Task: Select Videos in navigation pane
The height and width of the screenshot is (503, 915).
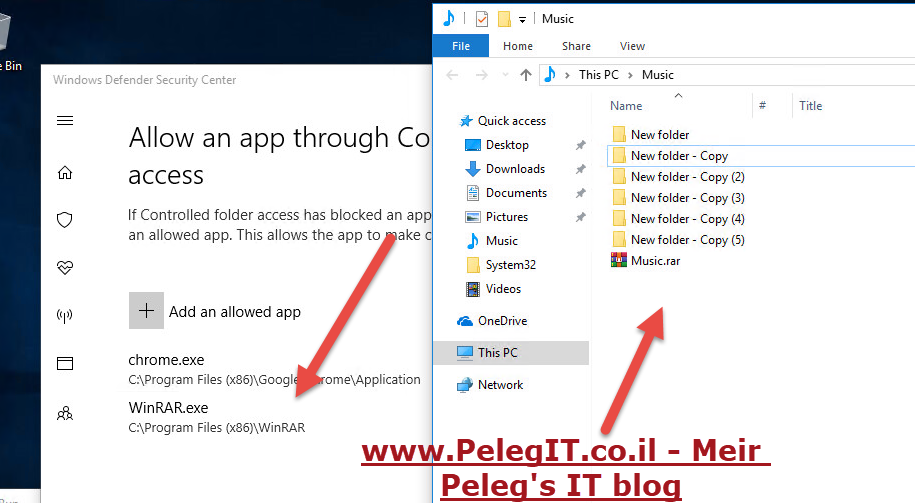Action: coord(503,288)
